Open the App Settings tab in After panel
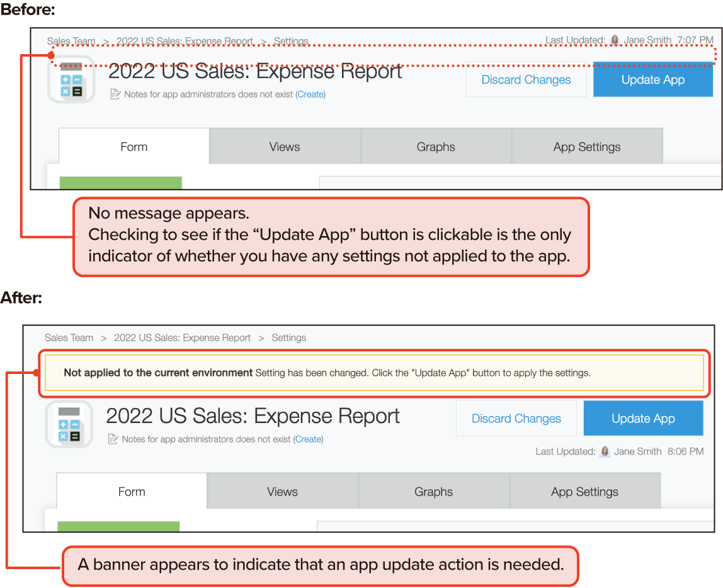 [x=584, y=492]
